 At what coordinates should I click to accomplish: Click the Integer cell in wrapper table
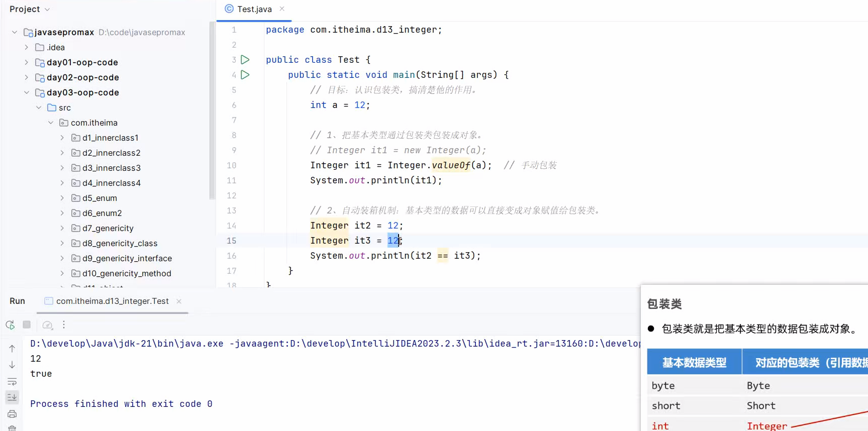tap(767, 425)
